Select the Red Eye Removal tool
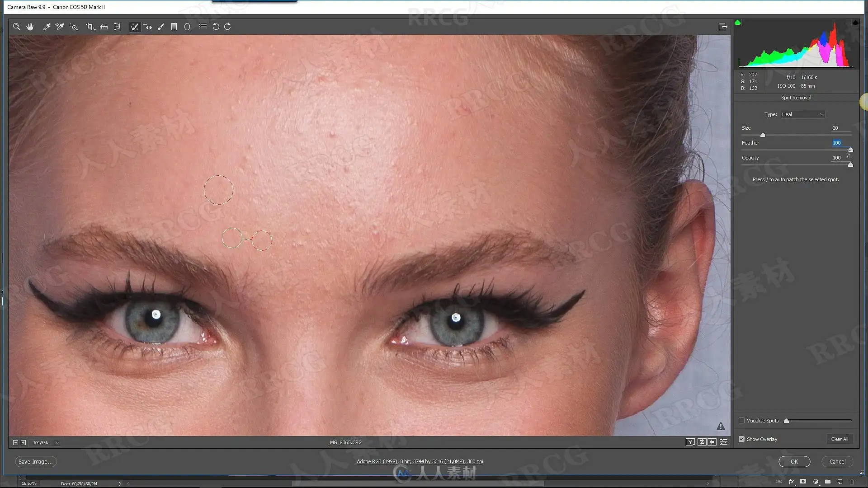Image resolution: width=868 pixels, height=488 pixels. (147, 27)
